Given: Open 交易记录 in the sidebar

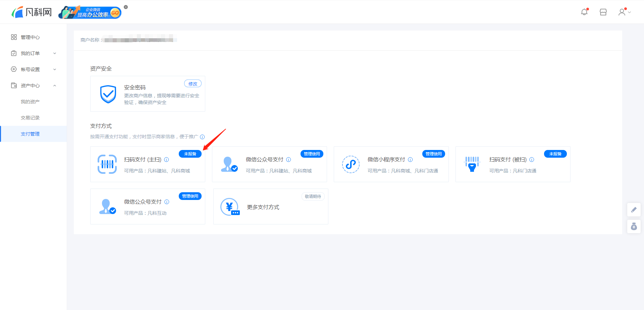Looking at the screenshot, I should tap(30, 118).
